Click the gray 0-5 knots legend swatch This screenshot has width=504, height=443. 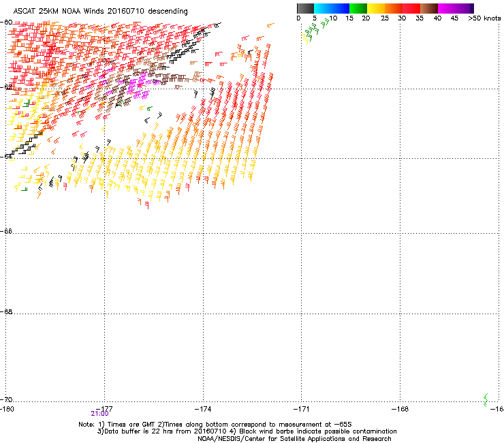305,8
